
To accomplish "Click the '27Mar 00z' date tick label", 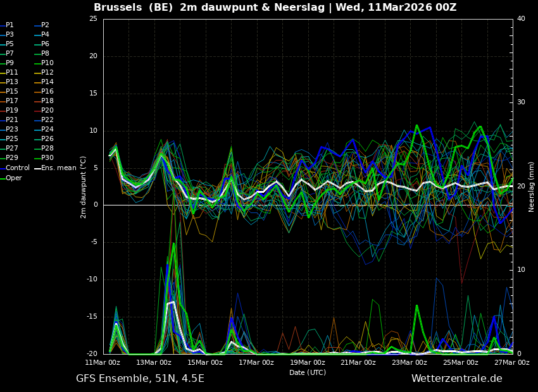I will (512, 362).
